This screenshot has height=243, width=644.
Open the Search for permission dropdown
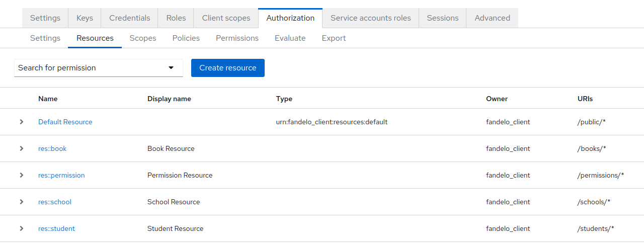98,68
